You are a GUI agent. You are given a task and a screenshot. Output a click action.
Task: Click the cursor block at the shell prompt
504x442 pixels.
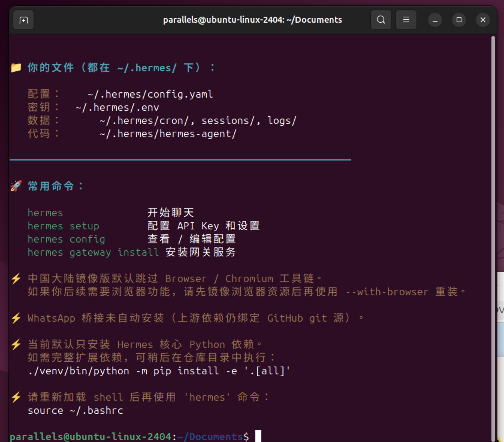click(258, 436)
